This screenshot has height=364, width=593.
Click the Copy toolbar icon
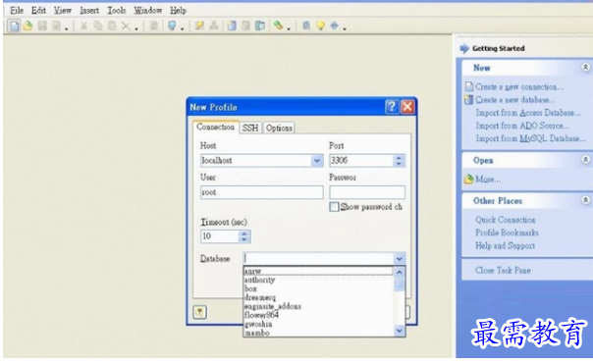[x=97, y=26]
